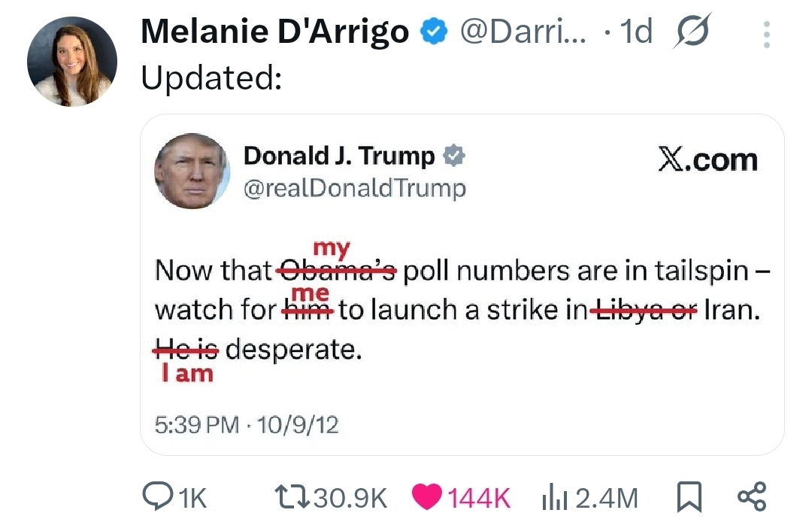Viewport: 812px width, 525px height.
Task: Click the repost arrows icon
Action: coord(292,496)
